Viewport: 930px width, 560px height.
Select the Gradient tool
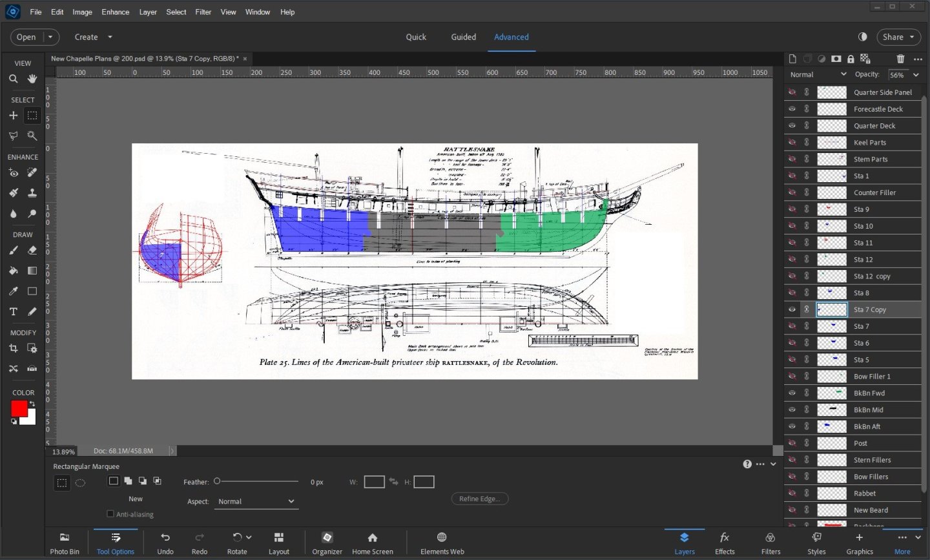pos(32,271)
